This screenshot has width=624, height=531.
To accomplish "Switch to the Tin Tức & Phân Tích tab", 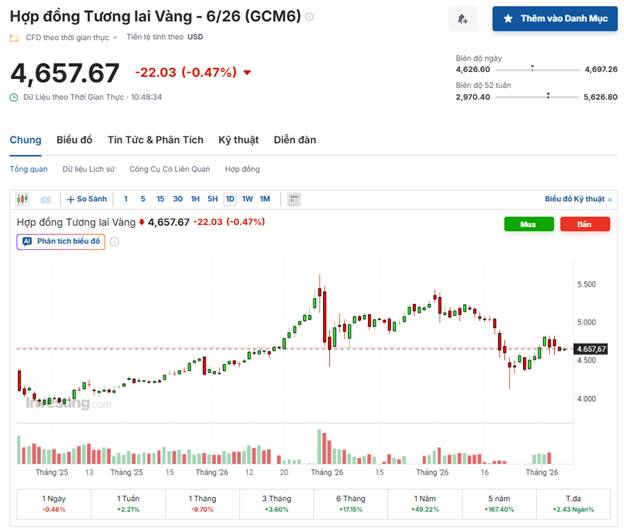I will [155, 140].
